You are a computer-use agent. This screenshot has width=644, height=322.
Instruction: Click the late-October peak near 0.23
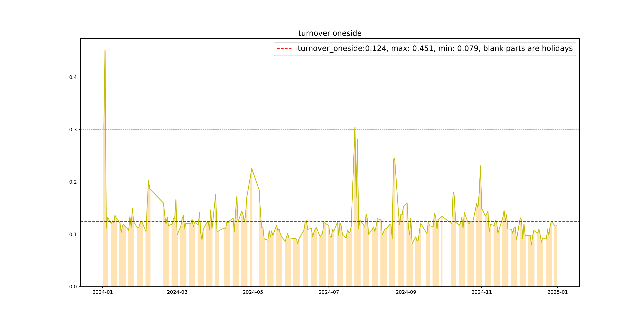pyautogui.click(x=480, y=166)
